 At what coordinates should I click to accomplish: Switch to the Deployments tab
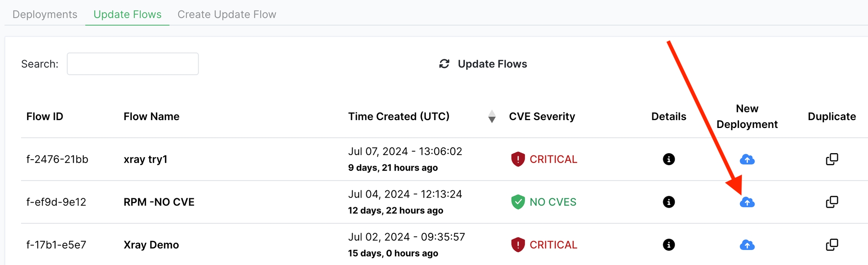pos(45,14)
